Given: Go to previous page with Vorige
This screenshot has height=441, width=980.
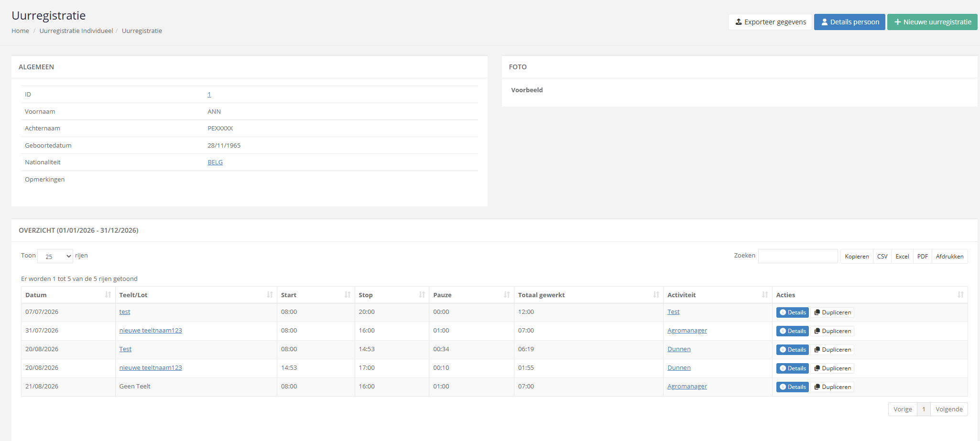Looking at the screenshot, I should (x=903, y=409).
